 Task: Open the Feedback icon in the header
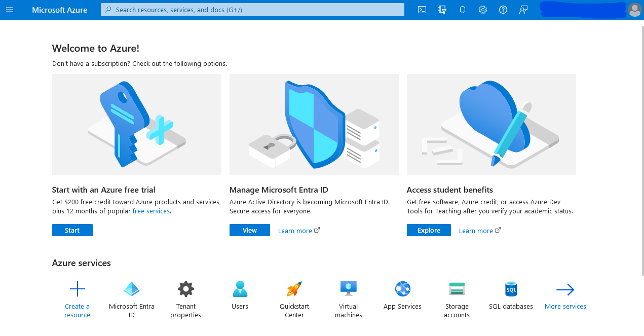coord(523,10)
